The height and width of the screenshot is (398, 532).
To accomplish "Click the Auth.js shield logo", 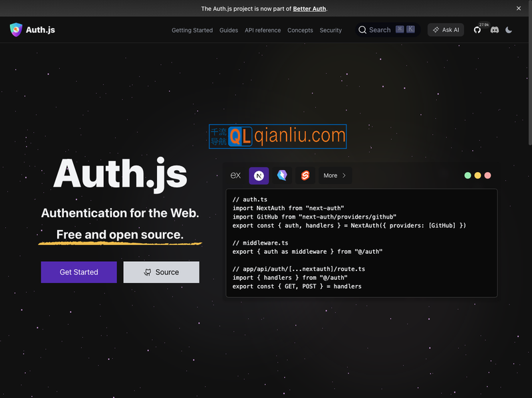I will click(x=15, y=29).
